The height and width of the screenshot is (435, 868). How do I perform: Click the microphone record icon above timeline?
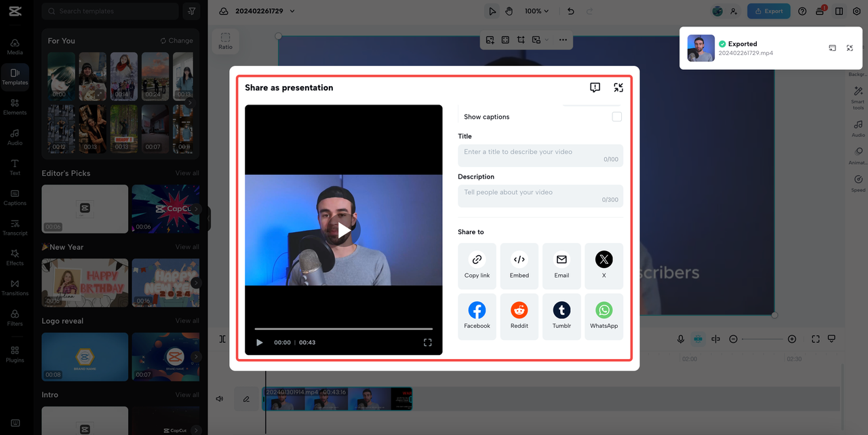pos(680,339)
